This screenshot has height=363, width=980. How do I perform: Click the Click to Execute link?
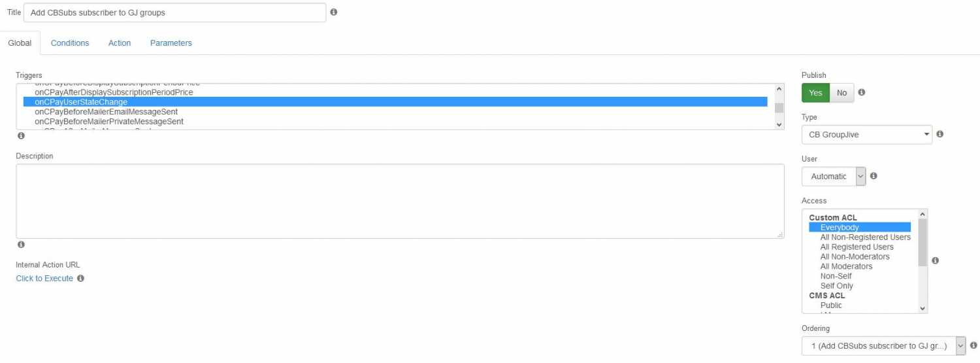[x=44, y=279]
